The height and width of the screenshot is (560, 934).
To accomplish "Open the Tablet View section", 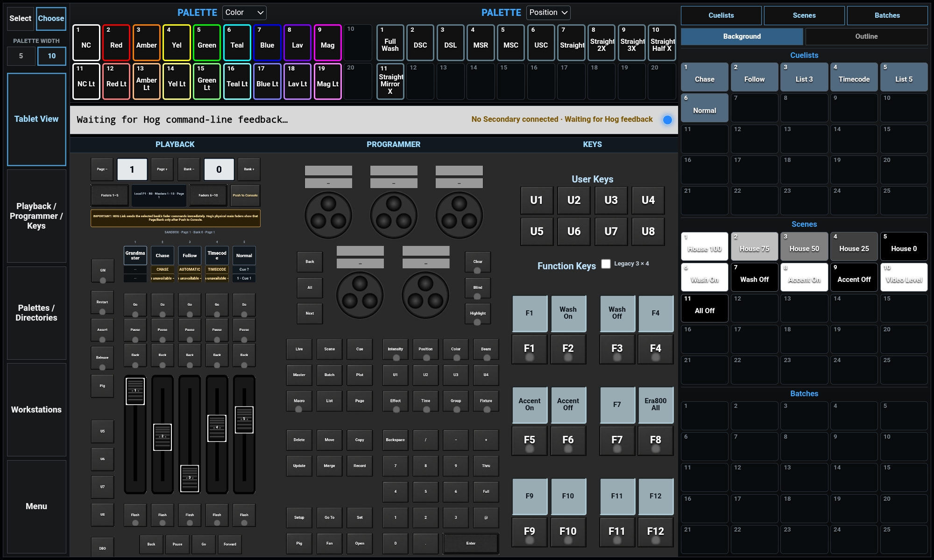I will coord(36,119).
